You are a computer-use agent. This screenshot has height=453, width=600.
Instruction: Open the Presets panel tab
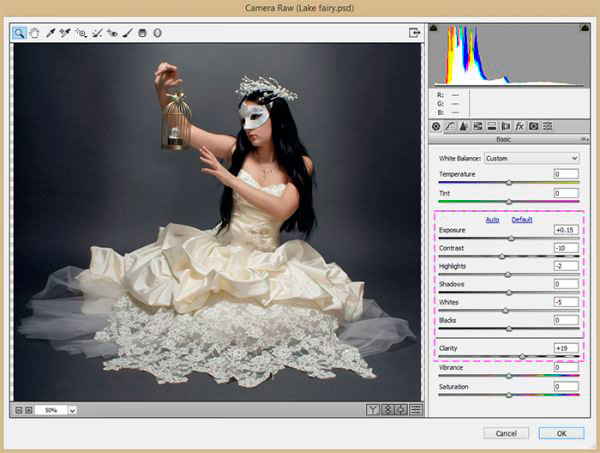point(548,126)
